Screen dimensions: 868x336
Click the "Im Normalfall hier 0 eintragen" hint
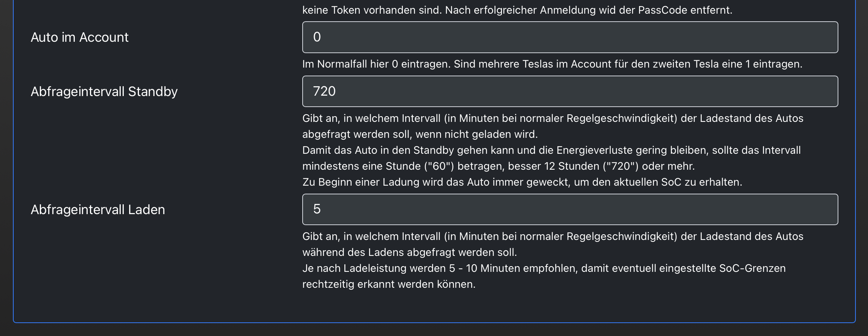coord(376,64)
